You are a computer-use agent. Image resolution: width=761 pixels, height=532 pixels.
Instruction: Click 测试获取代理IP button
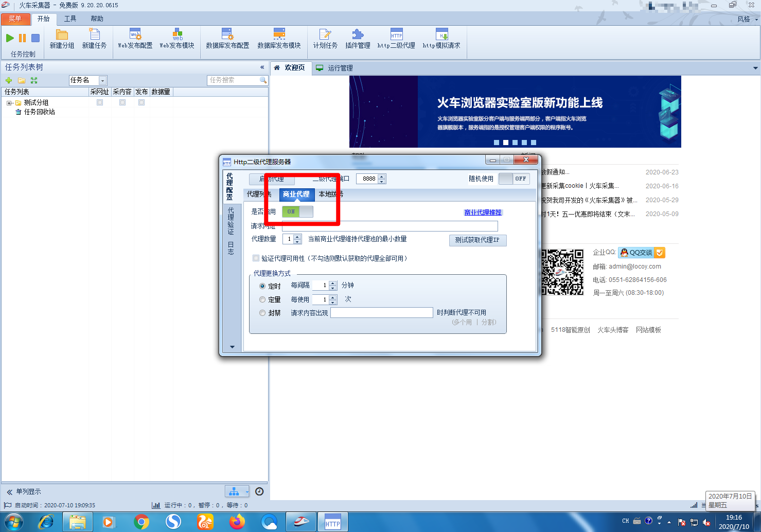click(x=477, y=240)
